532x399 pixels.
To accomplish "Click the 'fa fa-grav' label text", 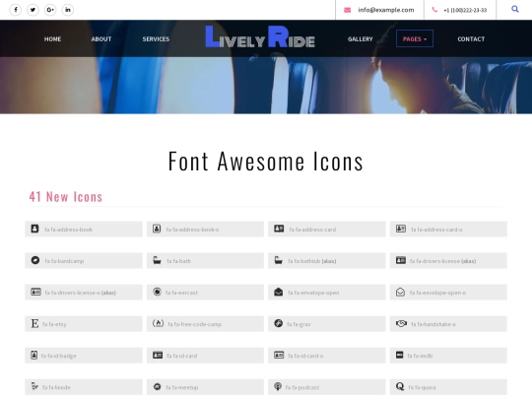I will (x=299, y=324).
